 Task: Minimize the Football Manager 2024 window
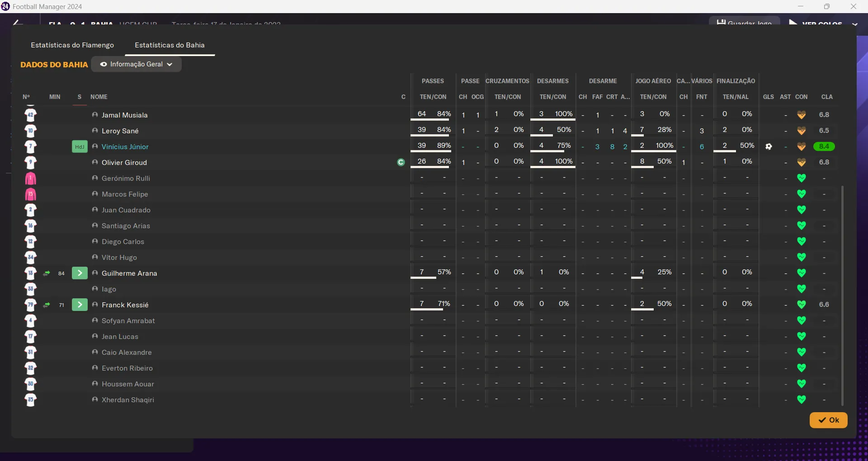[x=801, y=6]
